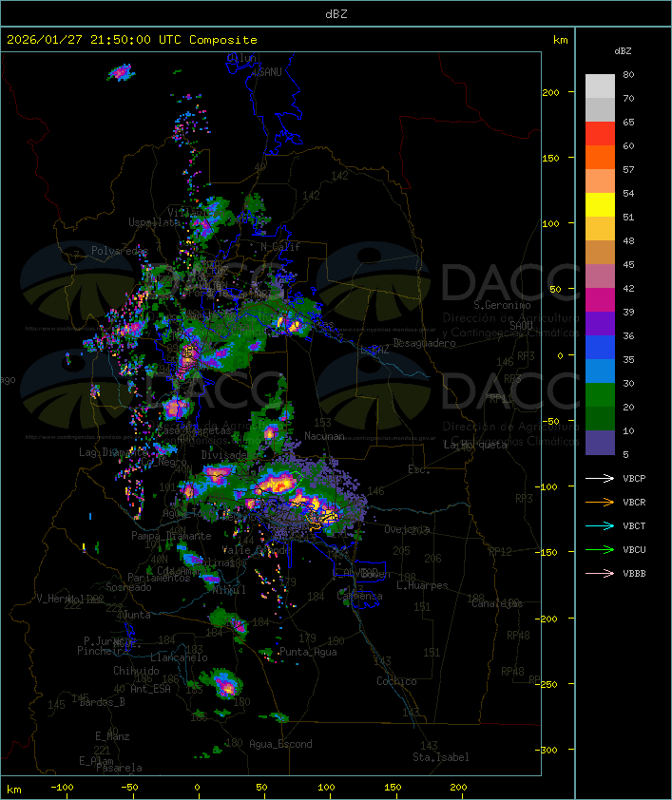Click the 'Llancanelo' map label
The height and width of the screenshot is (800, 672).
coord(179,658)
